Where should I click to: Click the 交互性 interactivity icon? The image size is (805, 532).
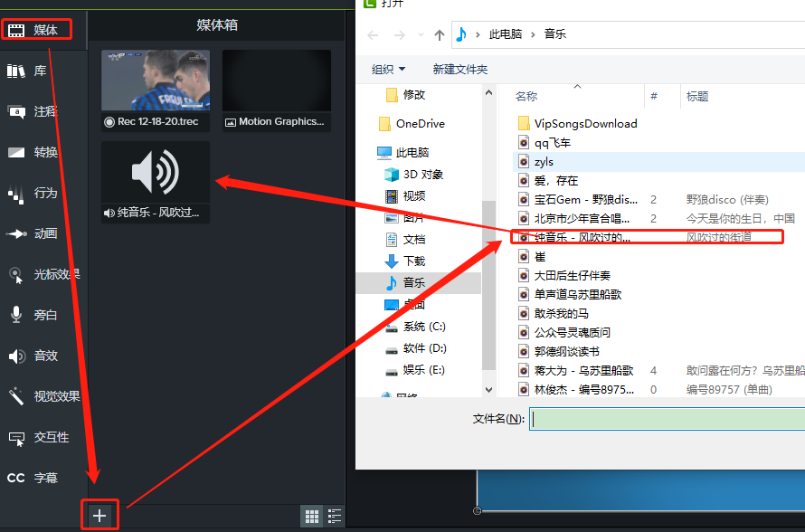16,438
